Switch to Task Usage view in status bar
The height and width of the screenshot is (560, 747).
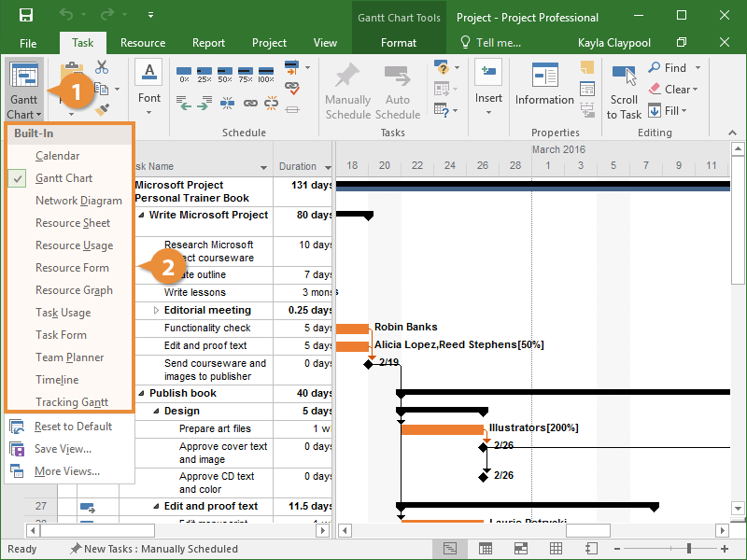[486, 549]
